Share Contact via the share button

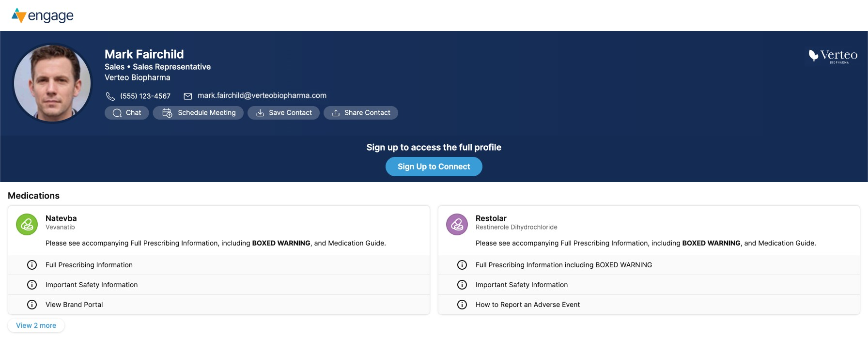coord(361,113)
